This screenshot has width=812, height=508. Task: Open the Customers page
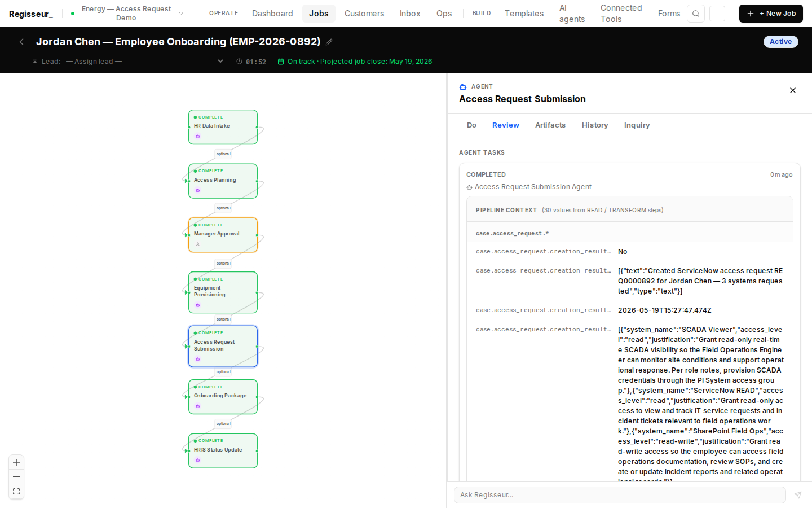coord(364,14)
